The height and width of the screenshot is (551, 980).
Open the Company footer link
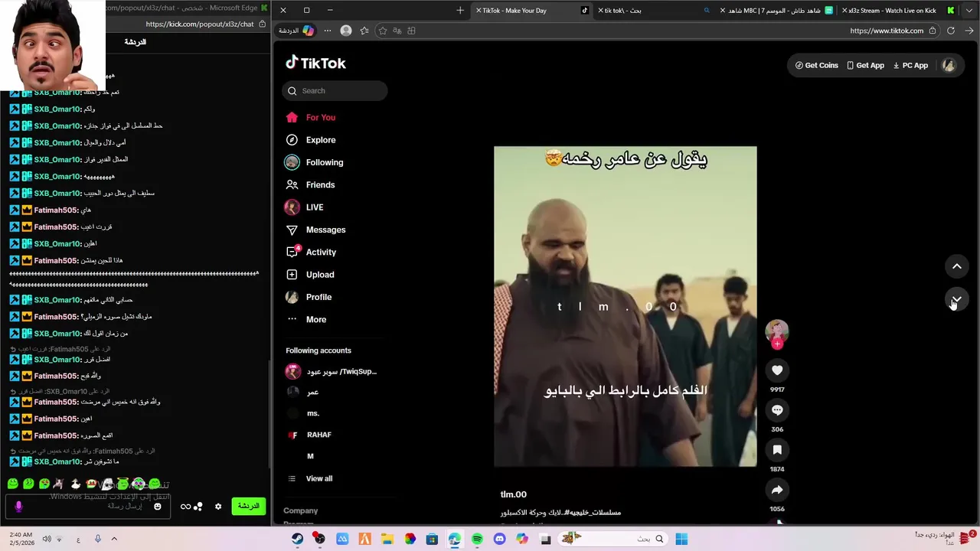click(300, 511)
